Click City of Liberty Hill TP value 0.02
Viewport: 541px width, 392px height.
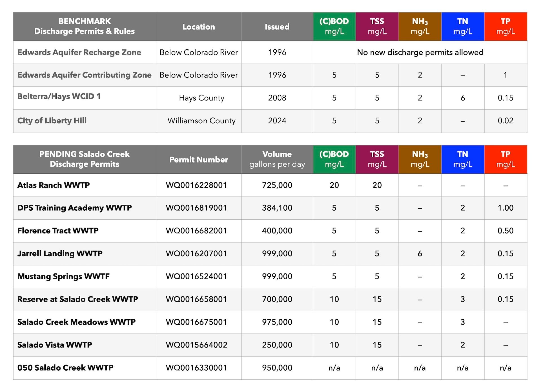click(505, 121)
